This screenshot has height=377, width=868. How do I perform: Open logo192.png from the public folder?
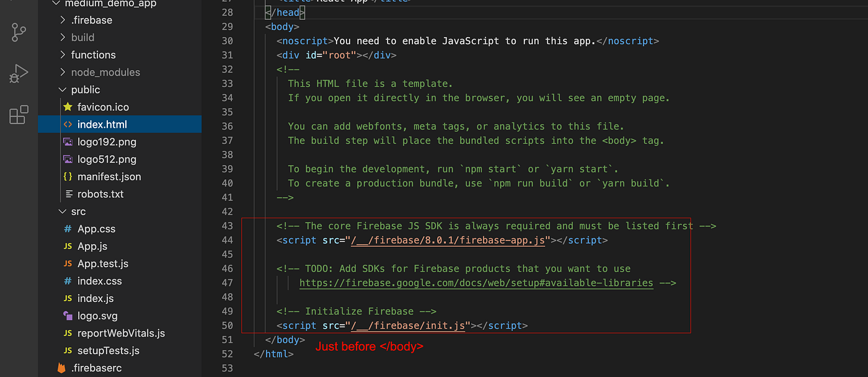click(x=107, y=141)
